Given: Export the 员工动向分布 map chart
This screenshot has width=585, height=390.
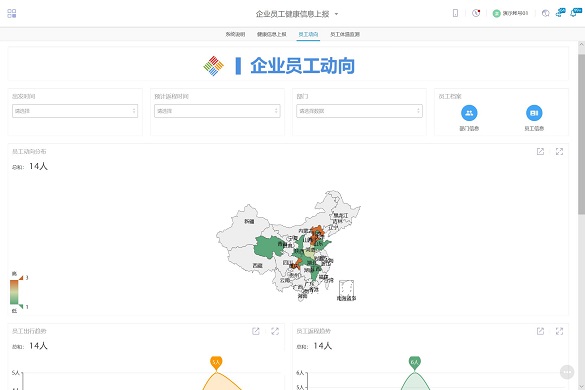Looking at the screenshot, I should 540,151.
